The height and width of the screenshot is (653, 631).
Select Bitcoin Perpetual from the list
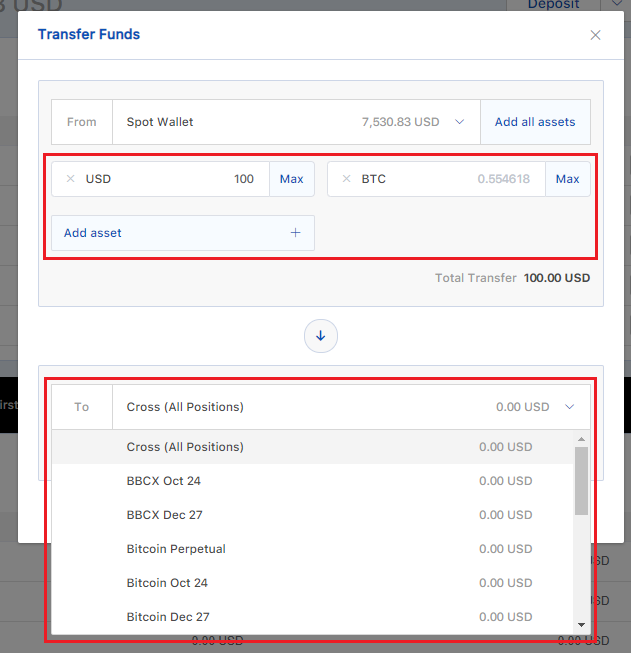(x=176, y=549)
